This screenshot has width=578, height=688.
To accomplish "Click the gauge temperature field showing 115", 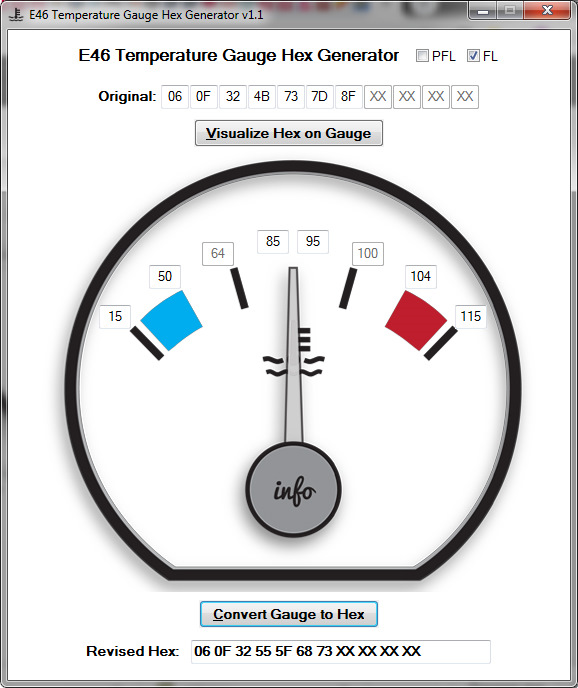I will point(470,316).
